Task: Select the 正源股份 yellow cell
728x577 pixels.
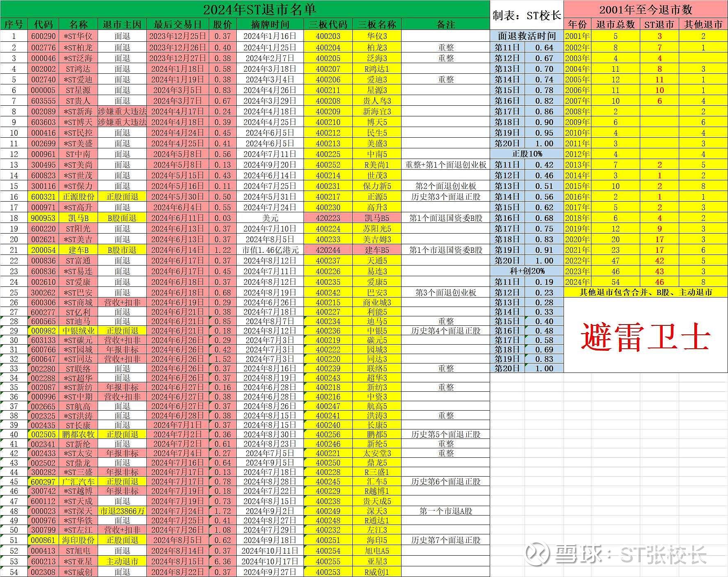Action: click(x=78, y=197)
